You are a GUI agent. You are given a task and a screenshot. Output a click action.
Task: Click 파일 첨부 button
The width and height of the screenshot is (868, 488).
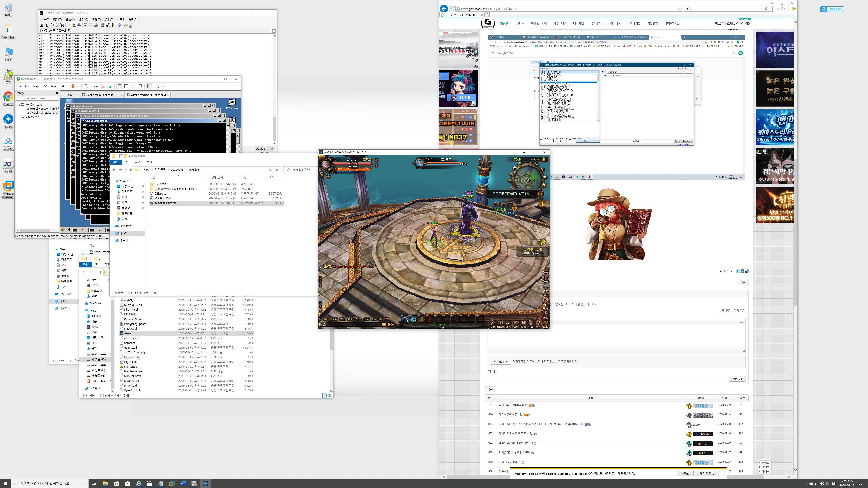(500, 361)
